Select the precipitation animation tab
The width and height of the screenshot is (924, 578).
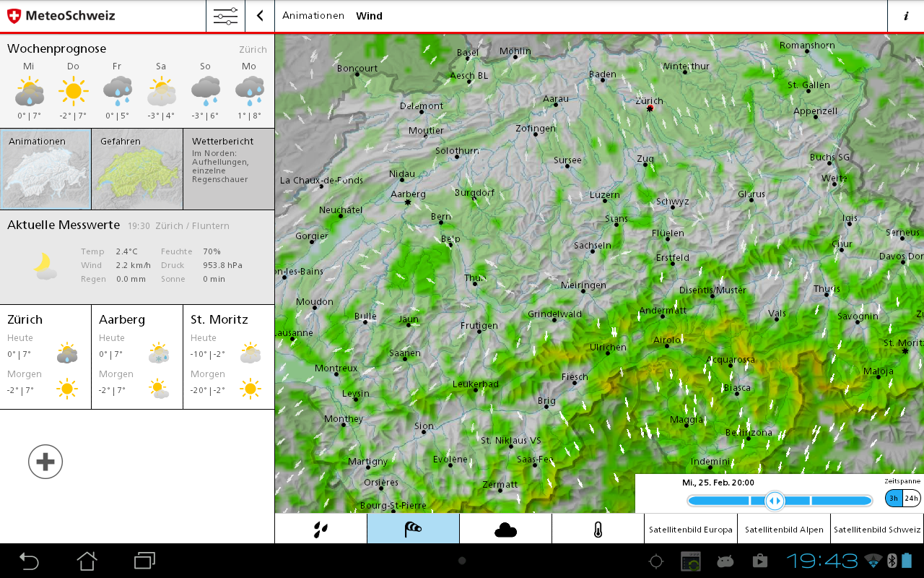click(x=321, y=530)
